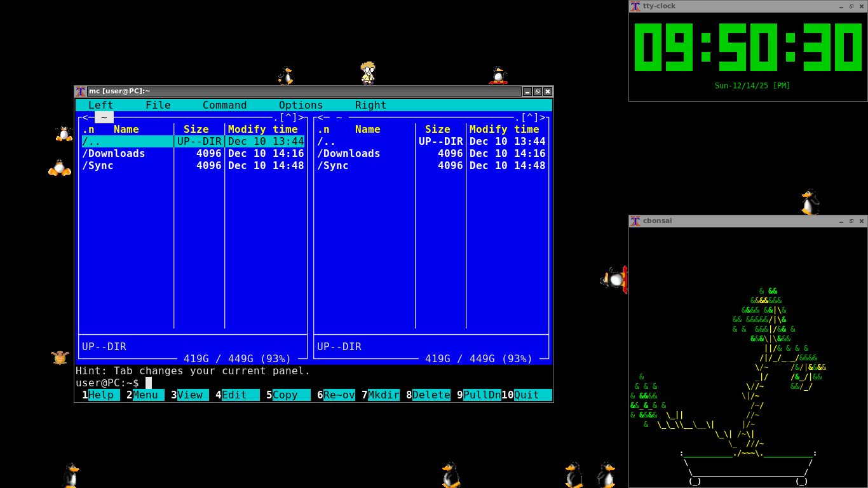This screenshot has width=868, height=488.
Task: Open the right panel's [^] directory history list
Action: (530, 118)
